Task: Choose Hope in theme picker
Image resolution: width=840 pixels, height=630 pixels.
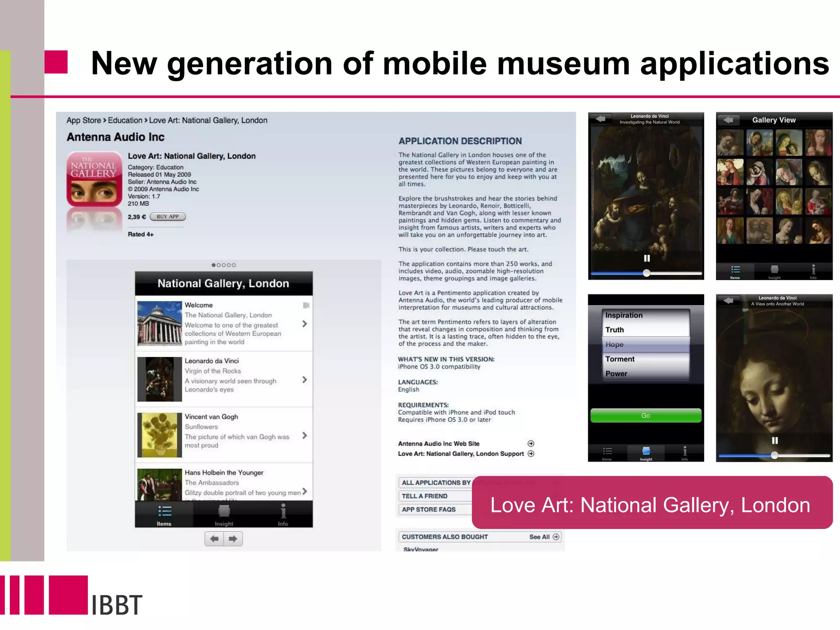Action: (x=646, y=345)
